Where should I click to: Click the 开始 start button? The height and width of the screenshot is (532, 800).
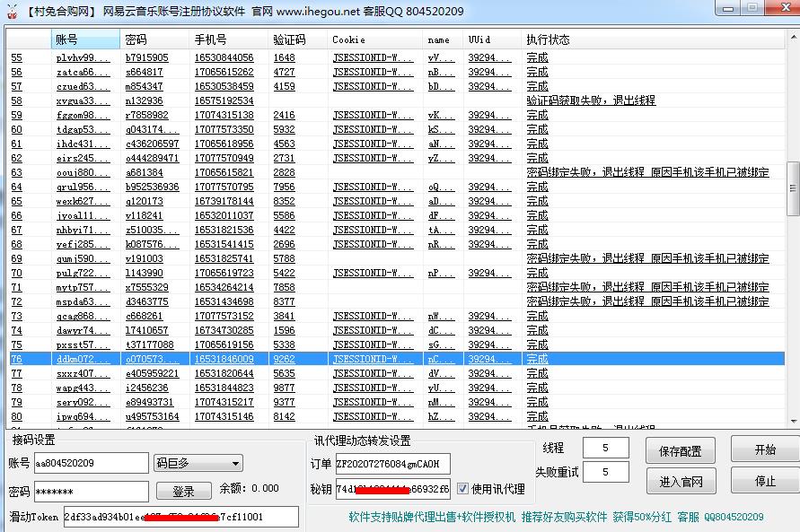click(x=764, y=449)
